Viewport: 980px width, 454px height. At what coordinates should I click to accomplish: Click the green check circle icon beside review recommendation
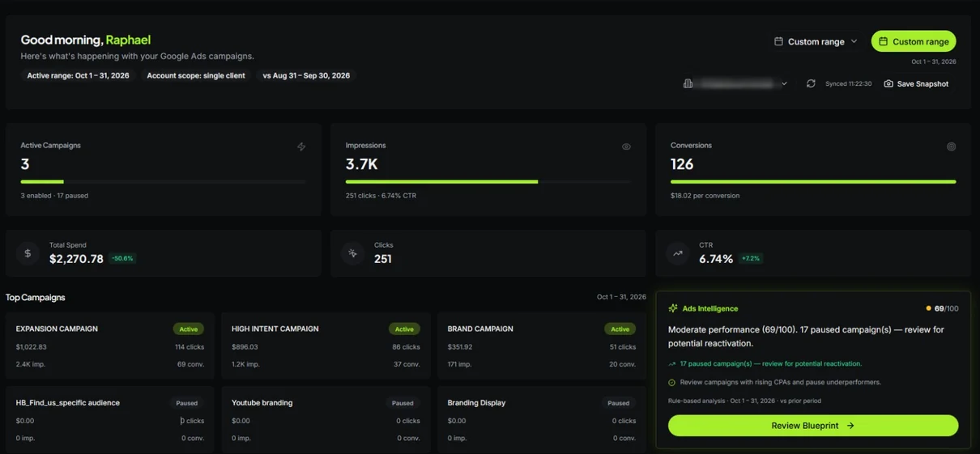[672, 382]
